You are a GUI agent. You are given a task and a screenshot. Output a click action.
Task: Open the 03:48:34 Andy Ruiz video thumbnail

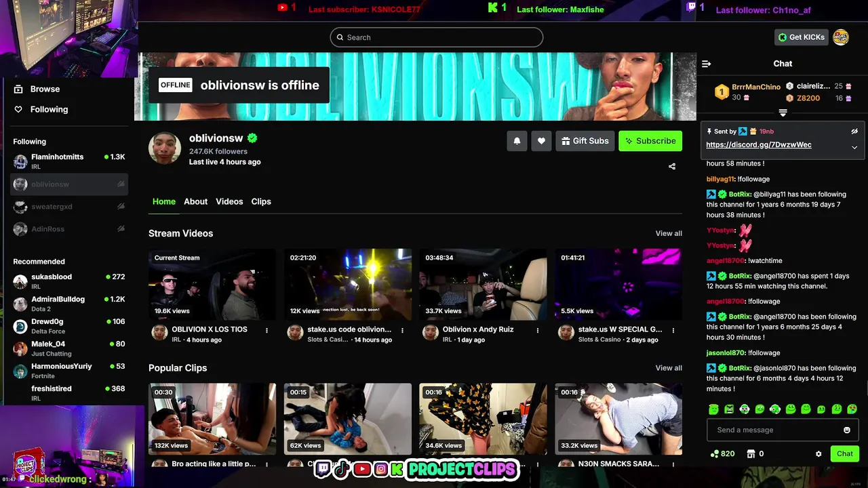point(484,284)
